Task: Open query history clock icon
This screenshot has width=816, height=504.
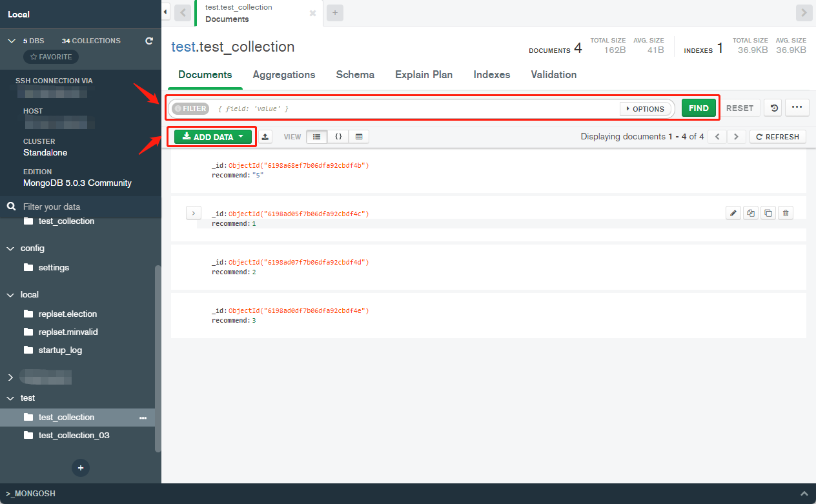Action: [773, 108]
